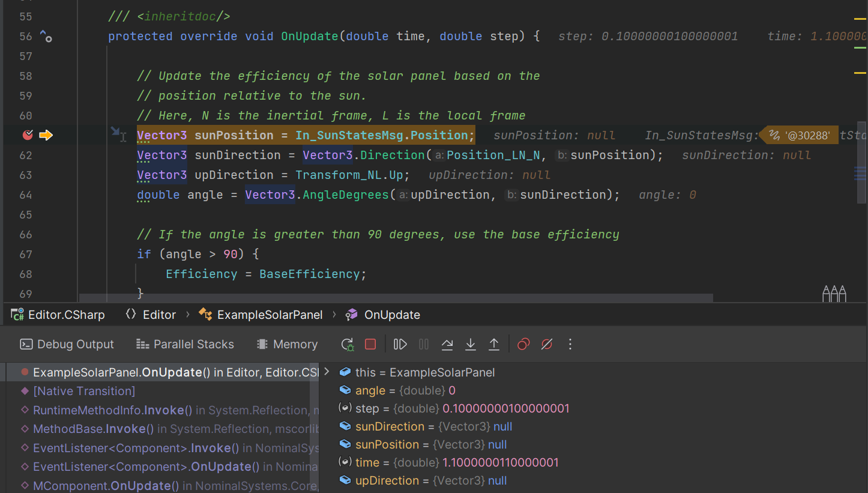
Task: Select the RuntimeMethodInfo.Invoke() stack frame
Action: tap(162, 410)
